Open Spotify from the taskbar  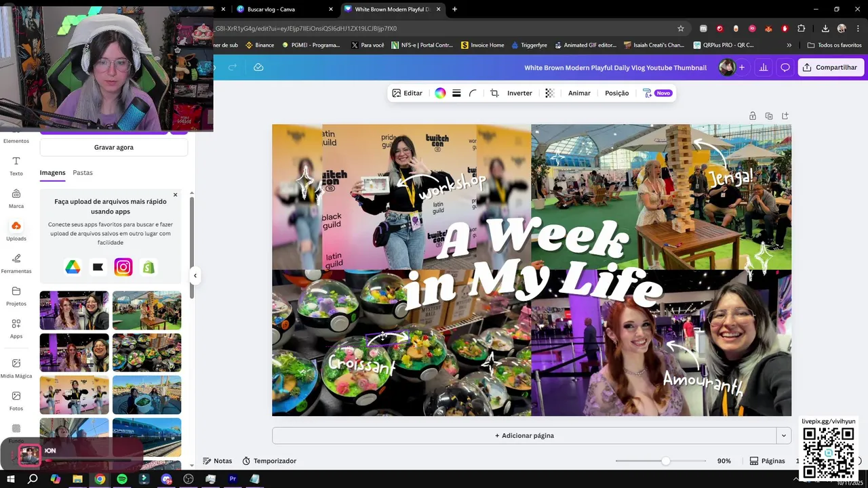click(122, 479)
